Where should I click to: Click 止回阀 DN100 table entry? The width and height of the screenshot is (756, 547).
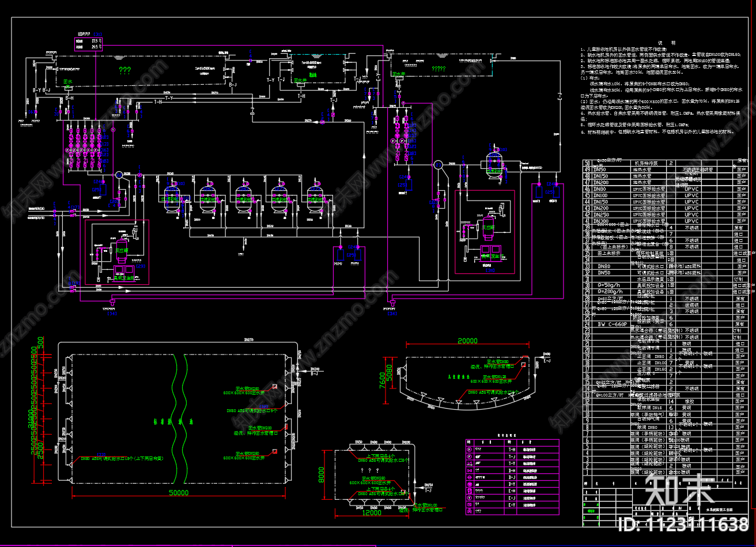coord(652,363)
